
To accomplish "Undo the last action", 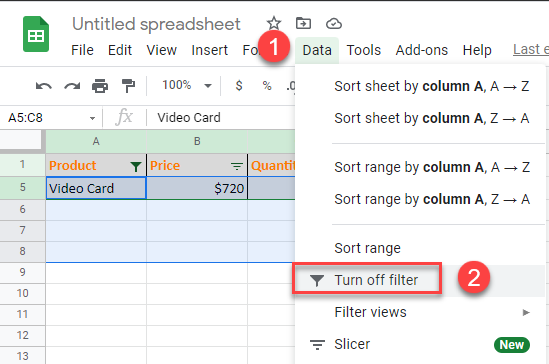I will tap(44, 86).
